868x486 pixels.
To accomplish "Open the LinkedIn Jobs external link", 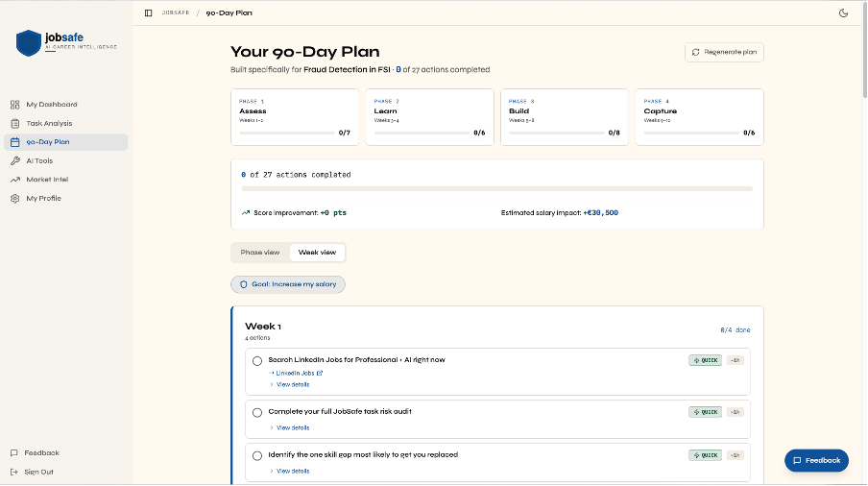I will tap(299, 373).
